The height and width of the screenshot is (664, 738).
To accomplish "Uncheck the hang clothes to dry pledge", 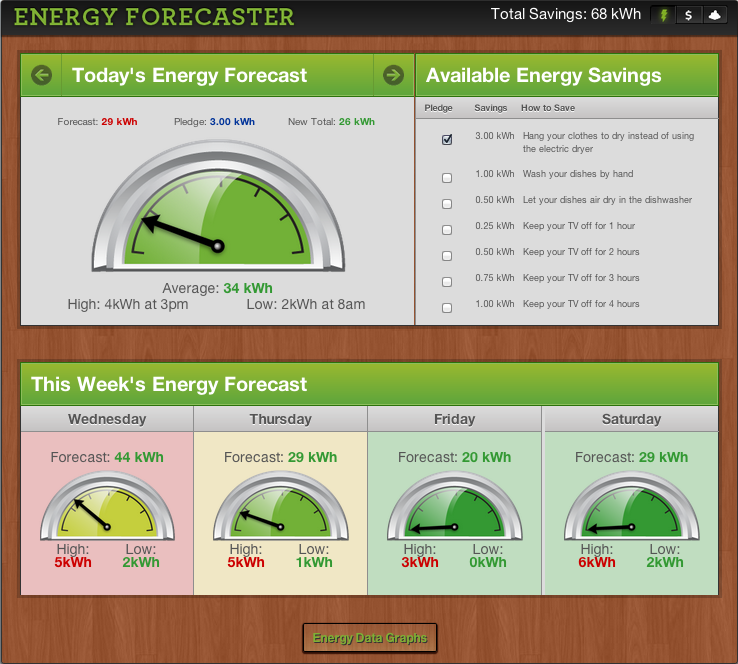I will (447, 139).
